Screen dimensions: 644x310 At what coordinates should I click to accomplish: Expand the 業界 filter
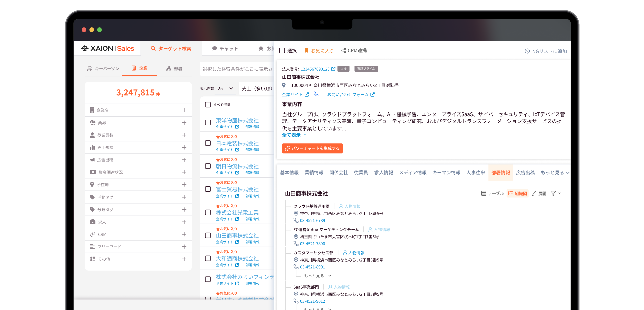(x=184, y=123)
